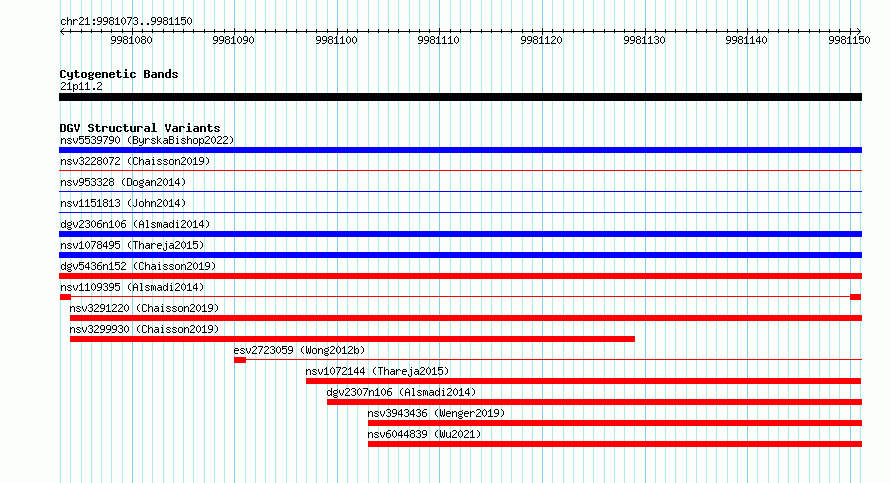
Task: Click dgv2307n106 (Alsmadi2014) label
Action: (x=401, y=392)
